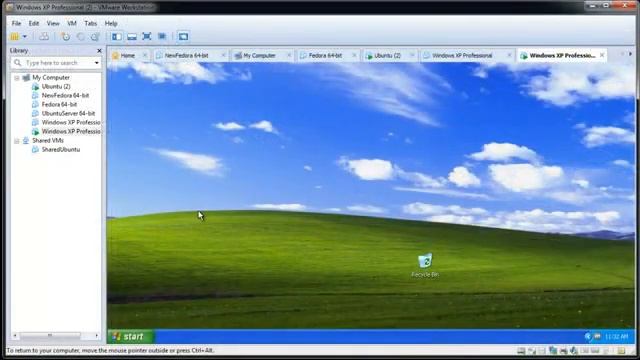Select Fedora 64-bit in the library

tap(59, 104)
